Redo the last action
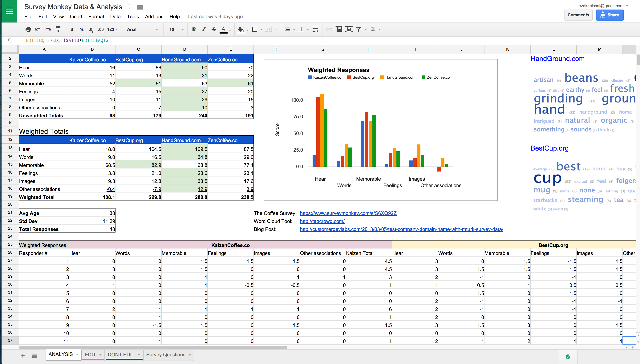 tap(48, 30)
